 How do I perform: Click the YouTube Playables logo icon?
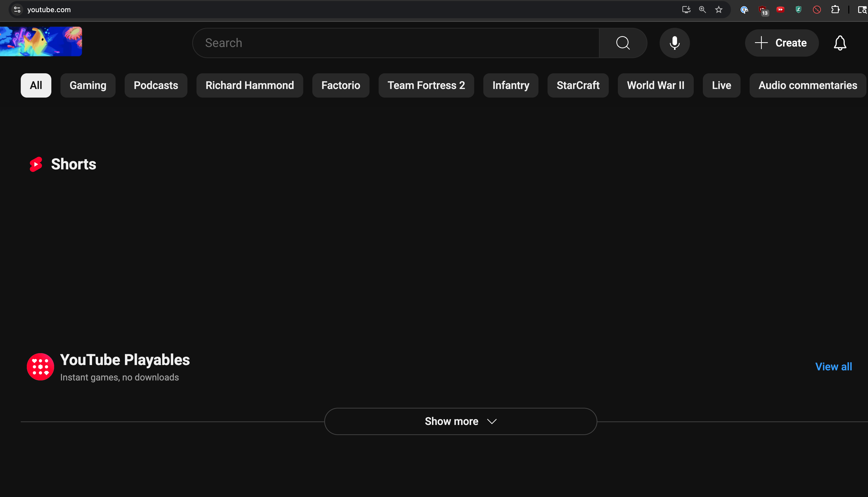click(40, 367)
